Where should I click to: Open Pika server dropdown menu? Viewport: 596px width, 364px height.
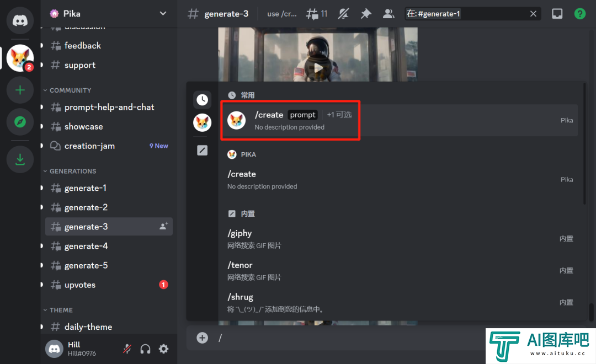coord(163,14)
